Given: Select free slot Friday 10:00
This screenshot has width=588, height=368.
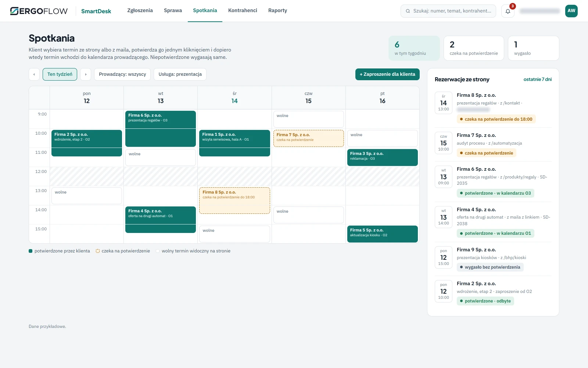Looking at the screenshot, I should click(383, 138).
